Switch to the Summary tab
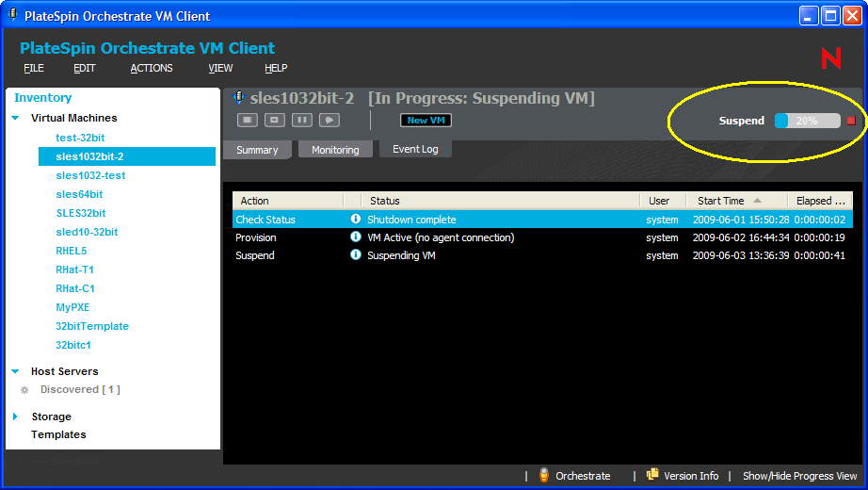This screenshot has height=490, width=868. (257, 150)
